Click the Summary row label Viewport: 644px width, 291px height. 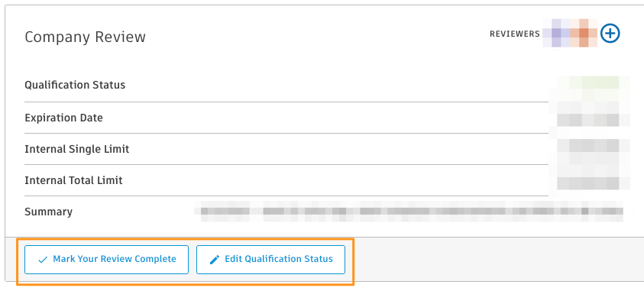[x=48, y=212]
